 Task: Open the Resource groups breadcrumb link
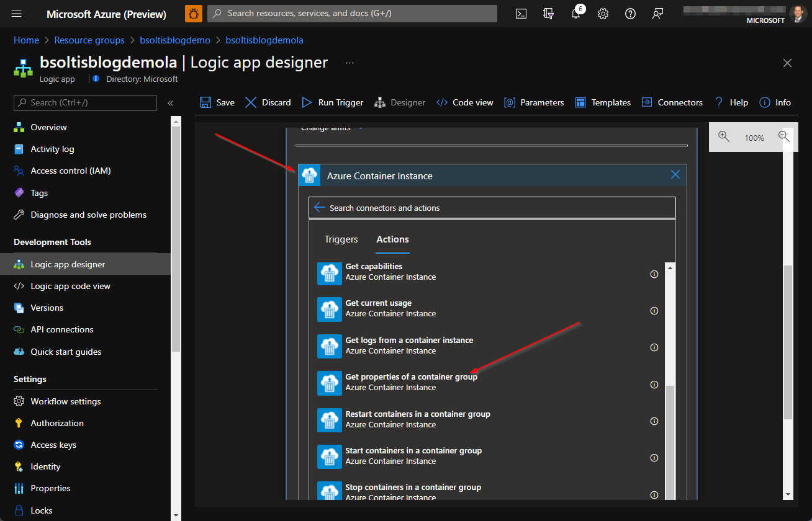point(89,40)
